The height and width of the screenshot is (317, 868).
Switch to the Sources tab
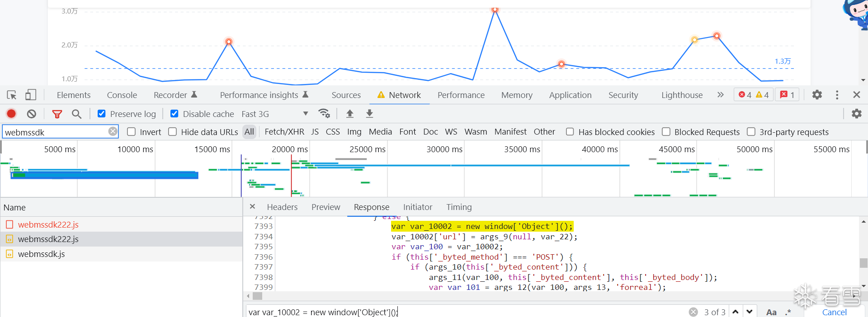(346, 95)
